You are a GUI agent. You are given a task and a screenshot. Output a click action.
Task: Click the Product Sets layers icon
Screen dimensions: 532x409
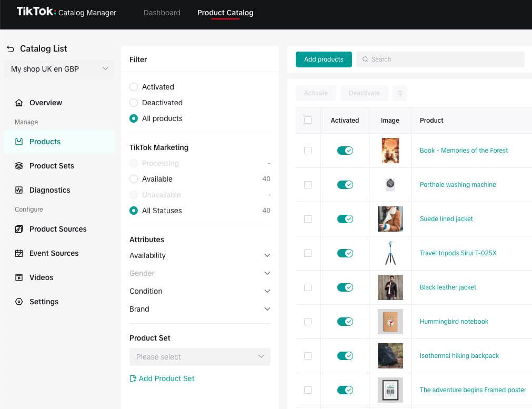[19, 166]
